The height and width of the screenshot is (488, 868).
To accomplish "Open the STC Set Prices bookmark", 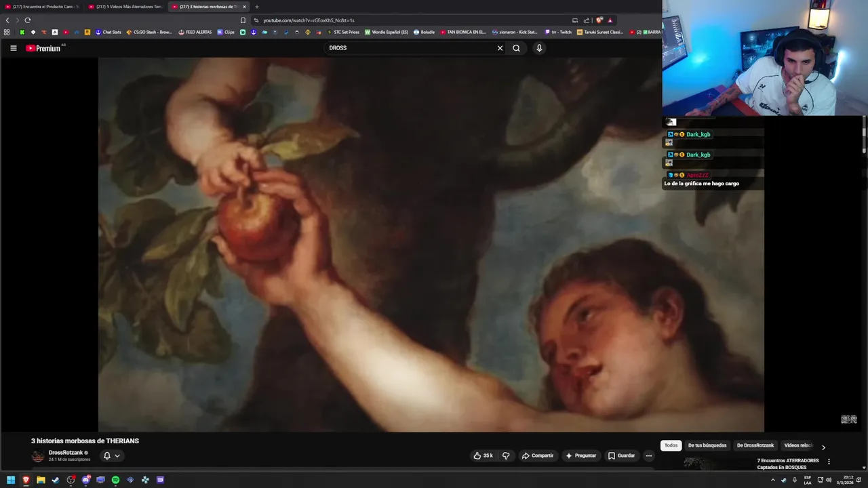I will coord(343,32).
